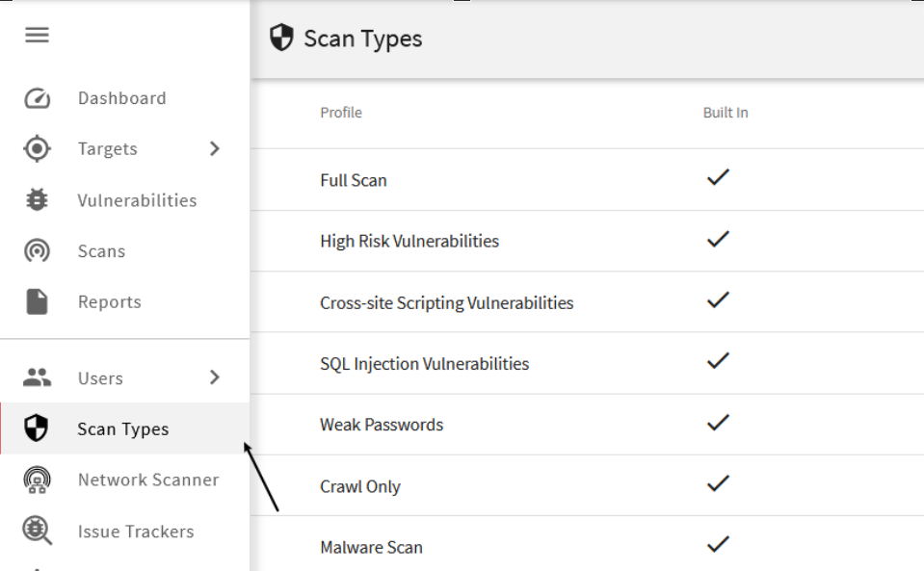Click the Vulnerabilities bug icon
Image resolution: width=924 pixels, height=571 pixels.
[x=37, y=200]
